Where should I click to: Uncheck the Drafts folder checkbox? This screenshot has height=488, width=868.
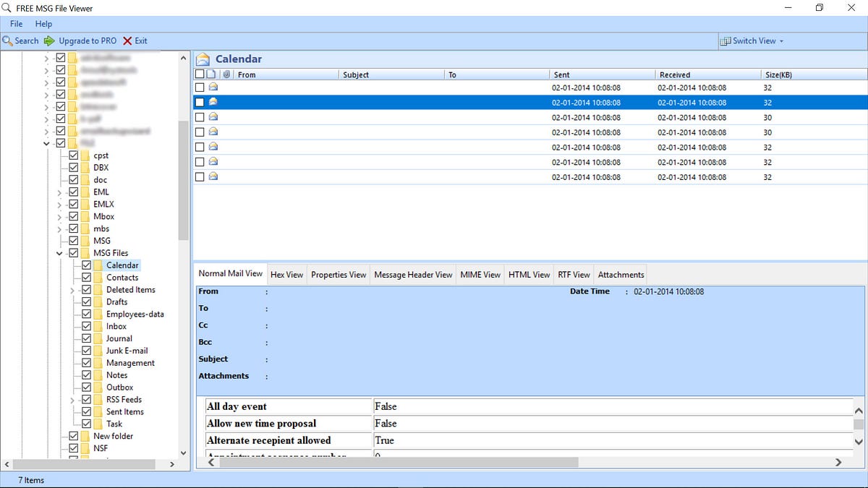(x=87, y=302)
